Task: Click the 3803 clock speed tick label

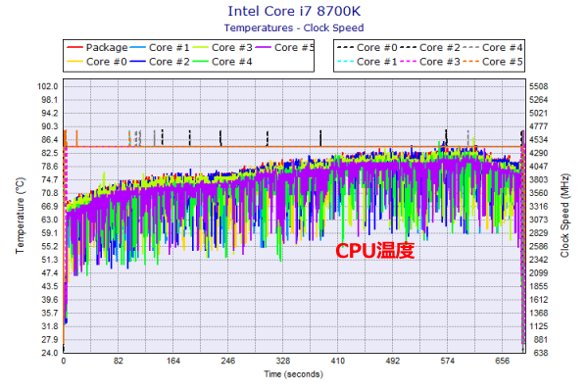Action: pos(538,179)
